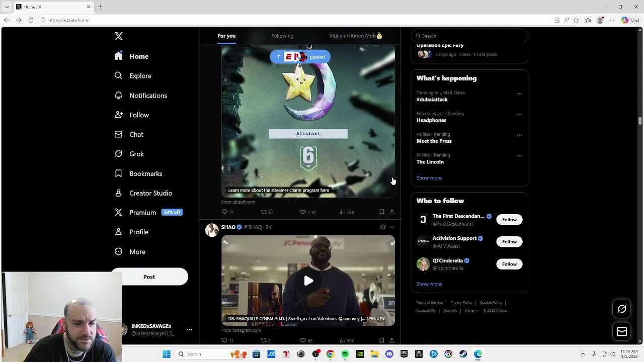644x362 pixels.
Task: Click the white Post button
Action: click(x=149, y=277)
